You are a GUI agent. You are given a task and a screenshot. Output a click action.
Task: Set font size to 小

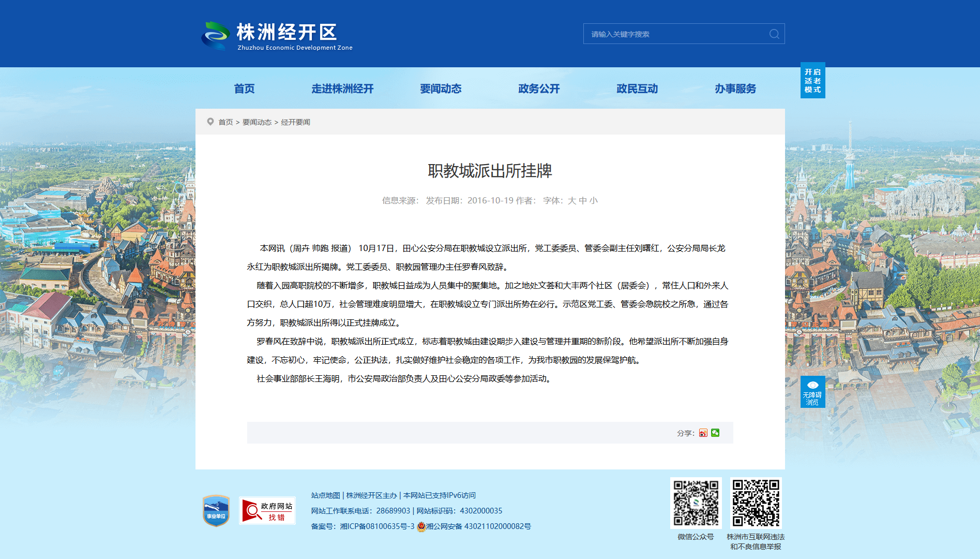(x=593, y=200)
